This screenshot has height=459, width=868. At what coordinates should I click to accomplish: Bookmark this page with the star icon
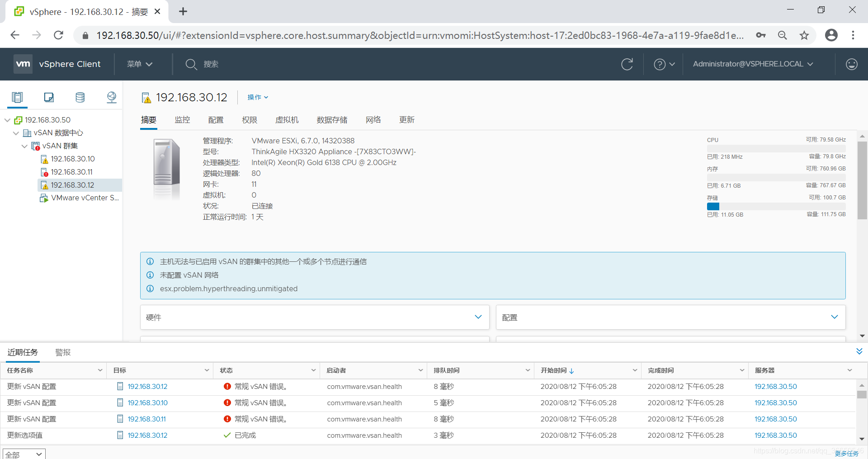pyautogui.click(x=804, y=35)
